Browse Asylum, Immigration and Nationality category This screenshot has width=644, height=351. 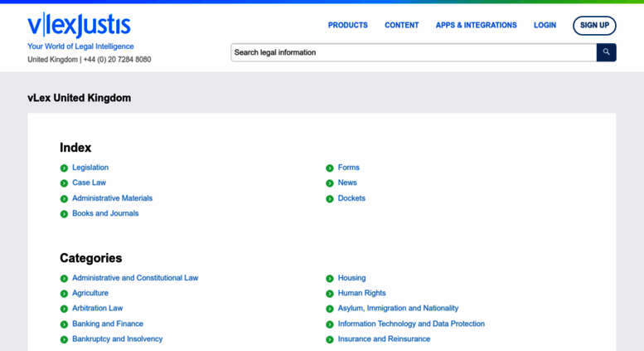[398, 308]
